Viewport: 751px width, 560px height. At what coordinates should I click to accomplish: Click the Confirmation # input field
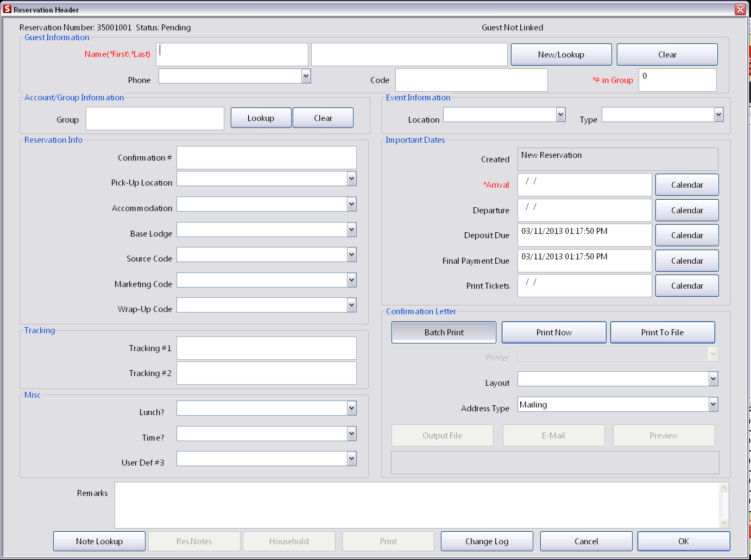click(x=266, y=157)
